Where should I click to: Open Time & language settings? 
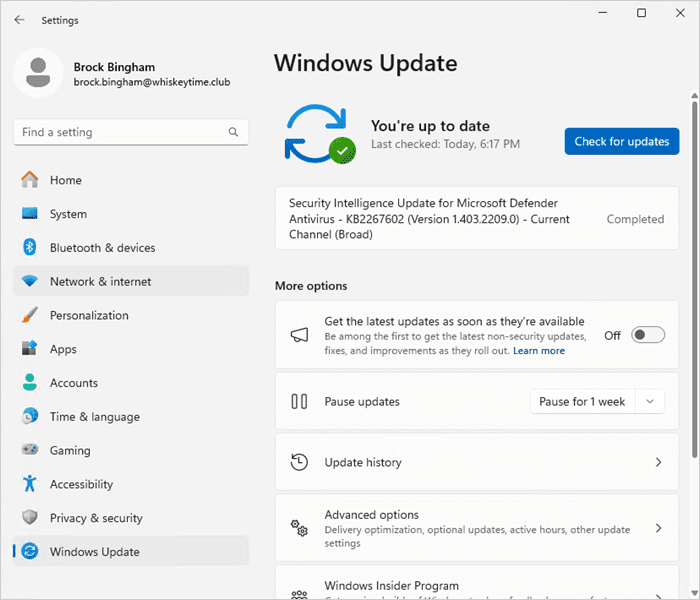[131, 417]
